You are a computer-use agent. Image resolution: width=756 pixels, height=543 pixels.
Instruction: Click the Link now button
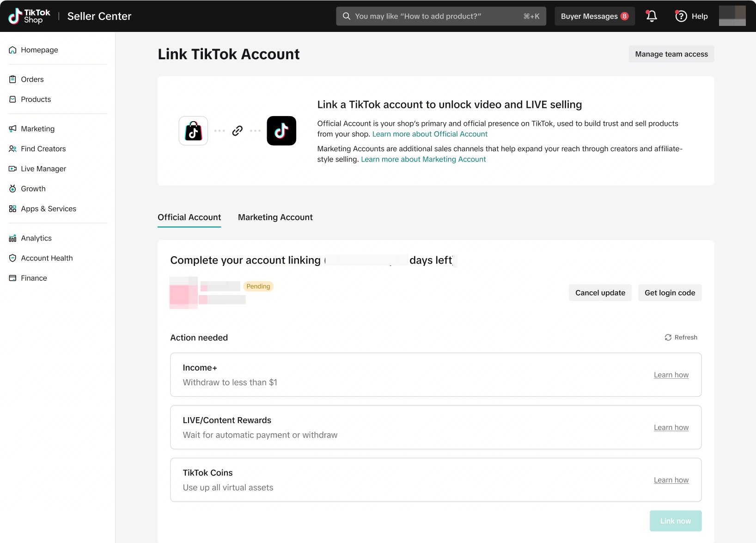pos(676,521)
